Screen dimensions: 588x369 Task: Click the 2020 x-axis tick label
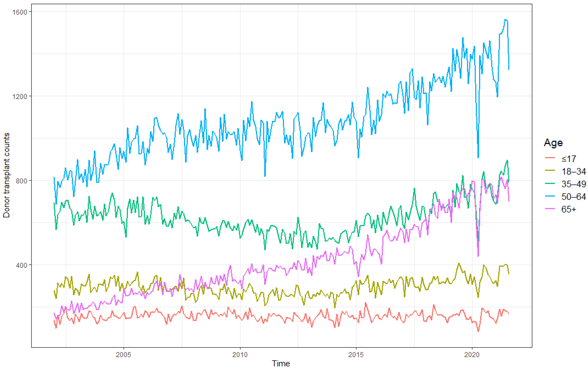[472, 355]
